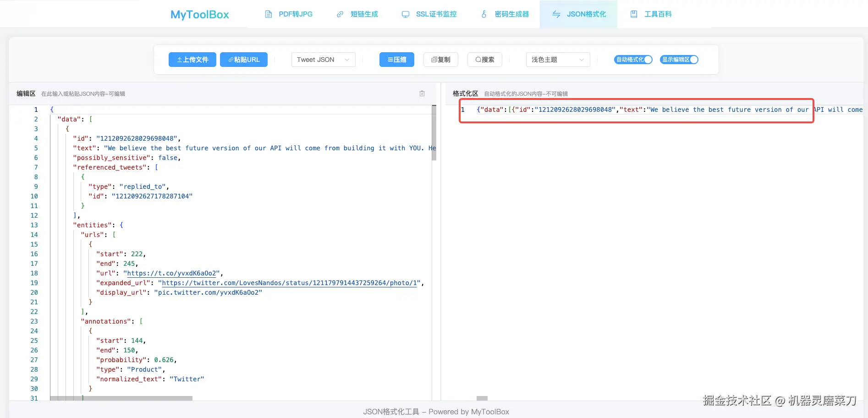Viewport: 868px width, 418px height.
Task: Open the PDF转JPG tool
Action: coord(289,14)
